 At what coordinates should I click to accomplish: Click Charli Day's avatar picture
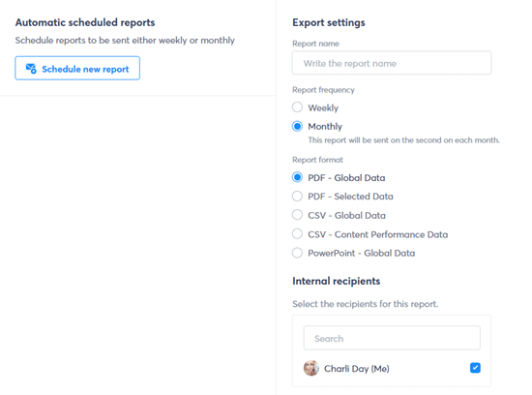pos(311,368)
